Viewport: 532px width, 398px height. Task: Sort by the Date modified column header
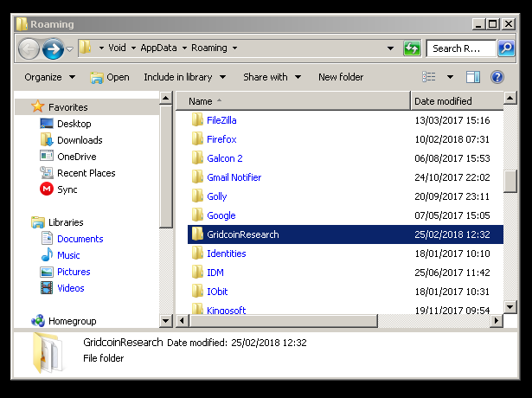pyautogui.click(x=457, y=101)
